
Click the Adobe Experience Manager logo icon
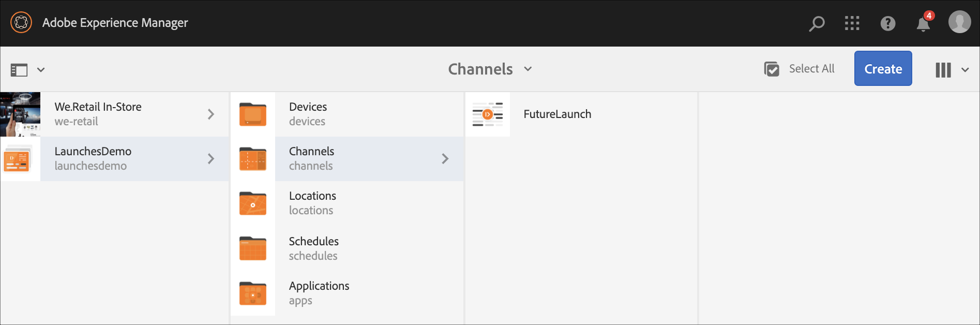point(21,23)
